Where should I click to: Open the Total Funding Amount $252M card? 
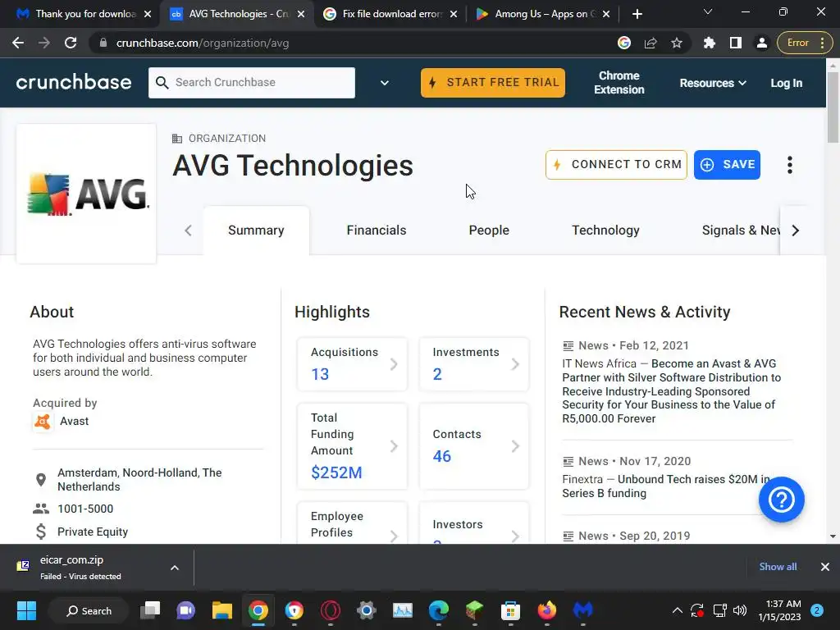pos(353,445)
